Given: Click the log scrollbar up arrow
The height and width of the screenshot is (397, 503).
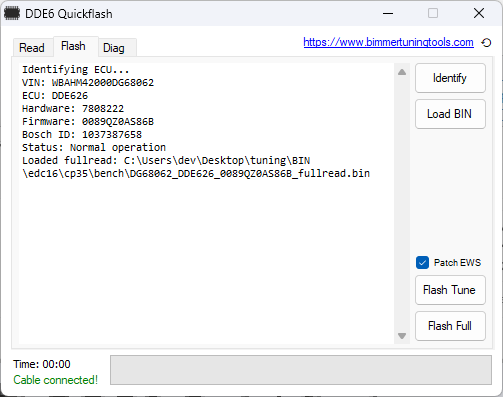Looking at the screenshot, I should point(402,72).
